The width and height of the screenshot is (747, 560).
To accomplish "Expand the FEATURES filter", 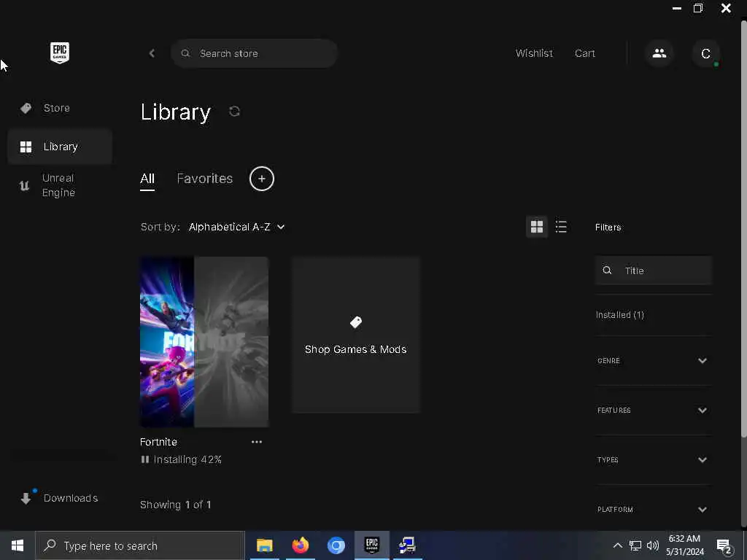I will [x=653, y=411].
